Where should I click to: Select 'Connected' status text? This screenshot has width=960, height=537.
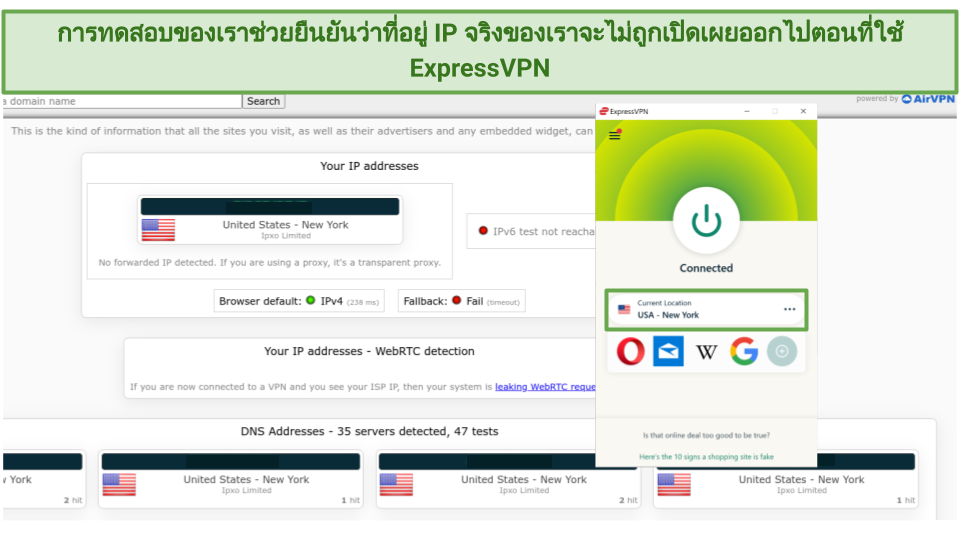pos(706,268)
